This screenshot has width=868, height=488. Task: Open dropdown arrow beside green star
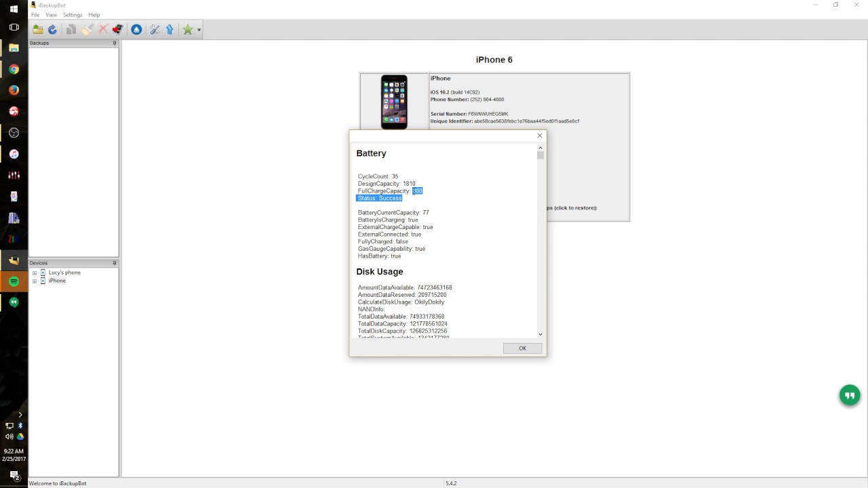point(199,30)
